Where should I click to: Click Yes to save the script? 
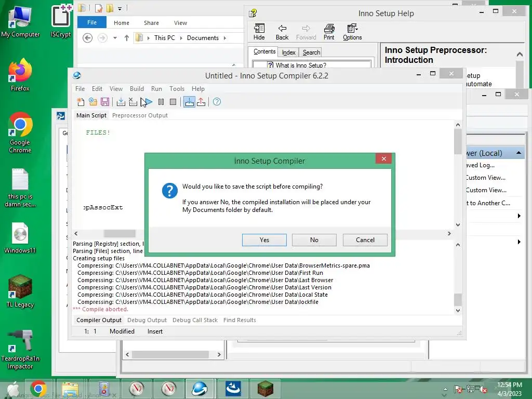tap(264, 240)
